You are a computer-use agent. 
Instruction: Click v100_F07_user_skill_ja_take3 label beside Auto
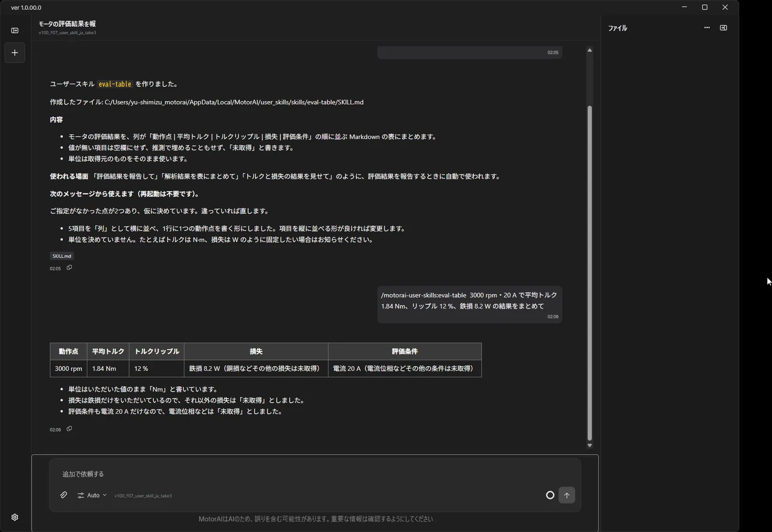[x=143, y=496]
